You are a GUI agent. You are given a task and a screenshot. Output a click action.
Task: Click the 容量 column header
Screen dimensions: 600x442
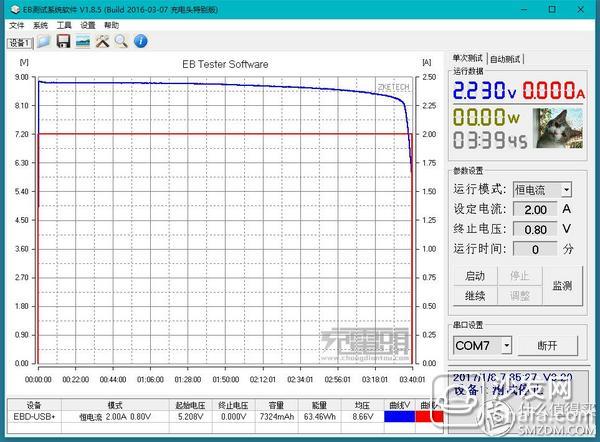tap(277, 405)
